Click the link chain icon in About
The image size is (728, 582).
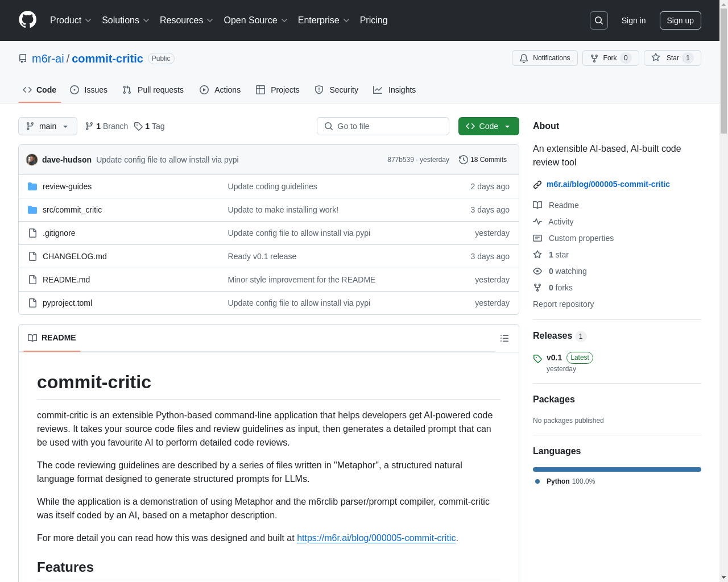tap(537, 185)
